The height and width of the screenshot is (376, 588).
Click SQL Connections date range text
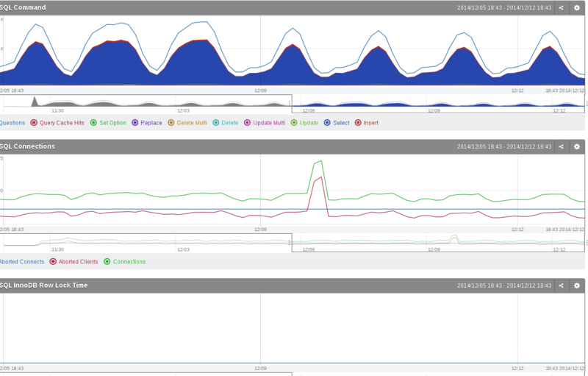tap(504, 146)
